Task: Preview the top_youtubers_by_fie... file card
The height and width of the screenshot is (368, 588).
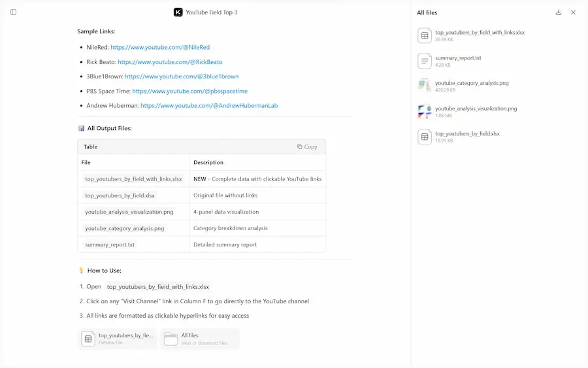Action: (118, 339)
